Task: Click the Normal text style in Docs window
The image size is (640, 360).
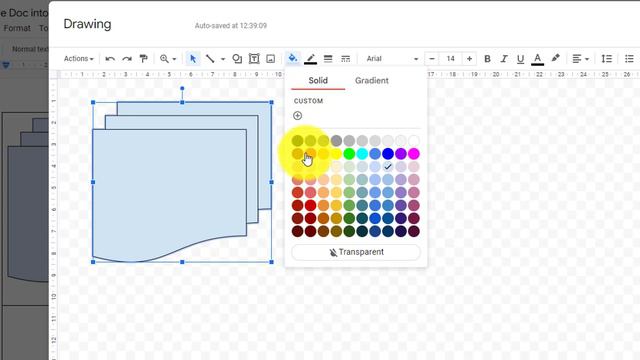Action: coord(30,49)
